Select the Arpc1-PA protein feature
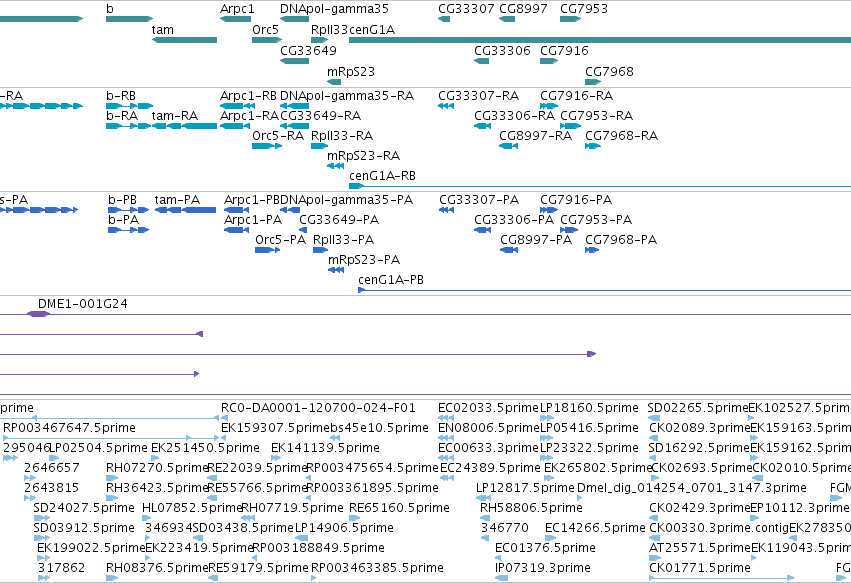This screenshot has height=583, width=851. coord(237,230)
